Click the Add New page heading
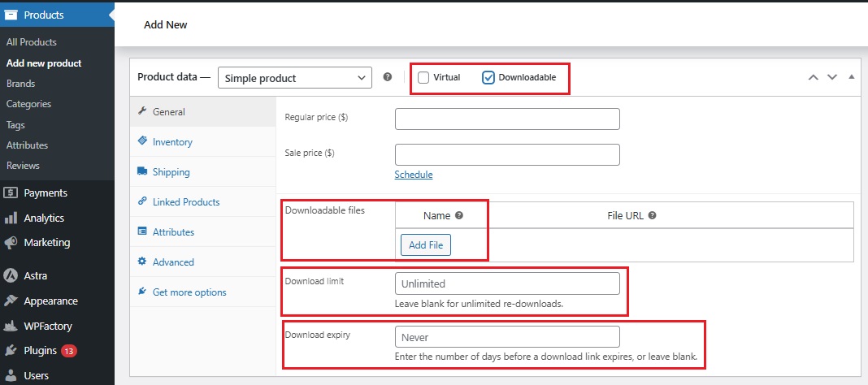Screen dimensions: 868x385 coord(166,25)
